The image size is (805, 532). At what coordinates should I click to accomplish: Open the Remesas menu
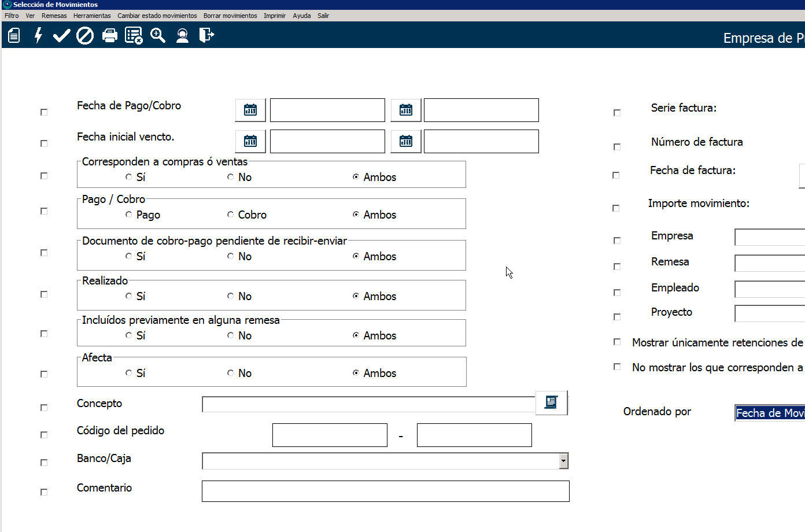pos(54,16)
